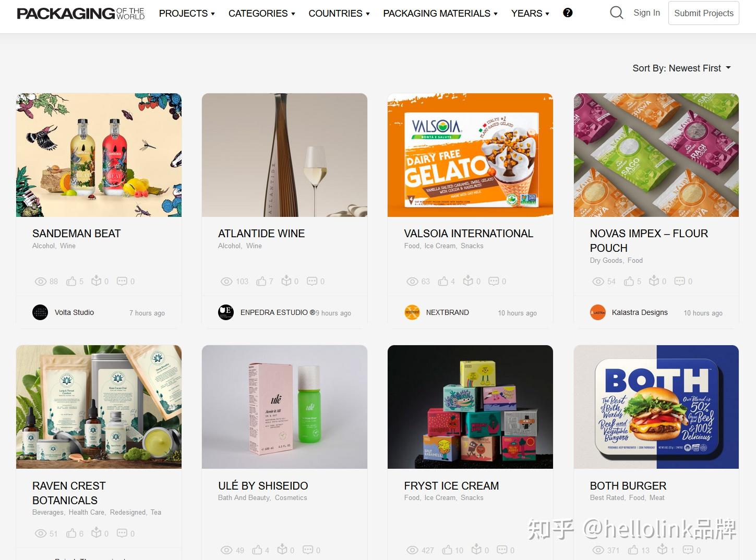Open the search magnifier icon

[616, 13]
